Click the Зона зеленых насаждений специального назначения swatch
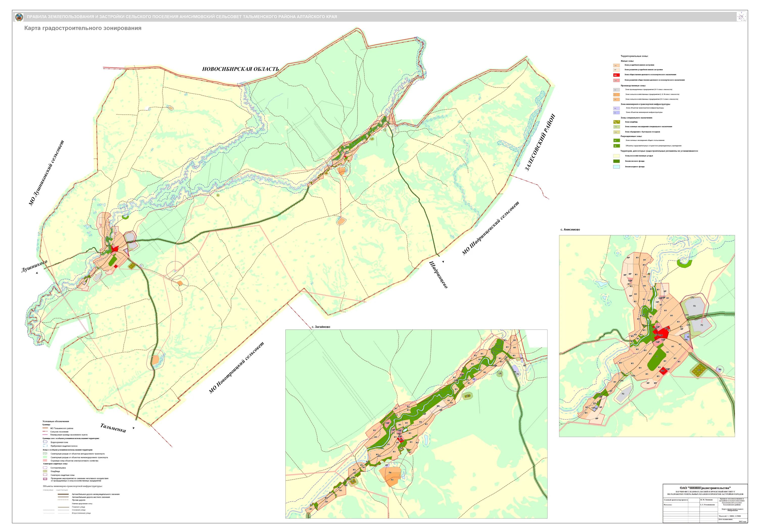Image resolution: width=758 pixels, height=532 pixels. (617, 127)
